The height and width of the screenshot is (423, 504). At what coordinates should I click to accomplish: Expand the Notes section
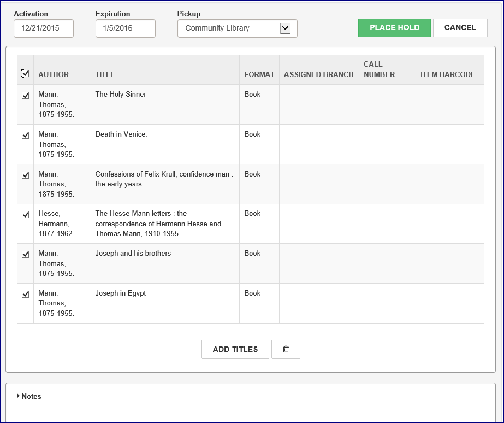point(29,396)
